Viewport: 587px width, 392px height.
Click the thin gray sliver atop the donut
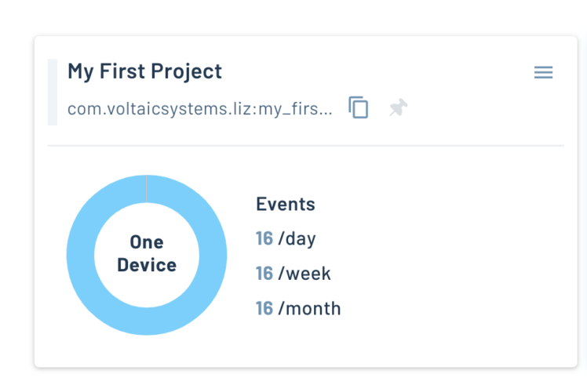(146, 189)
